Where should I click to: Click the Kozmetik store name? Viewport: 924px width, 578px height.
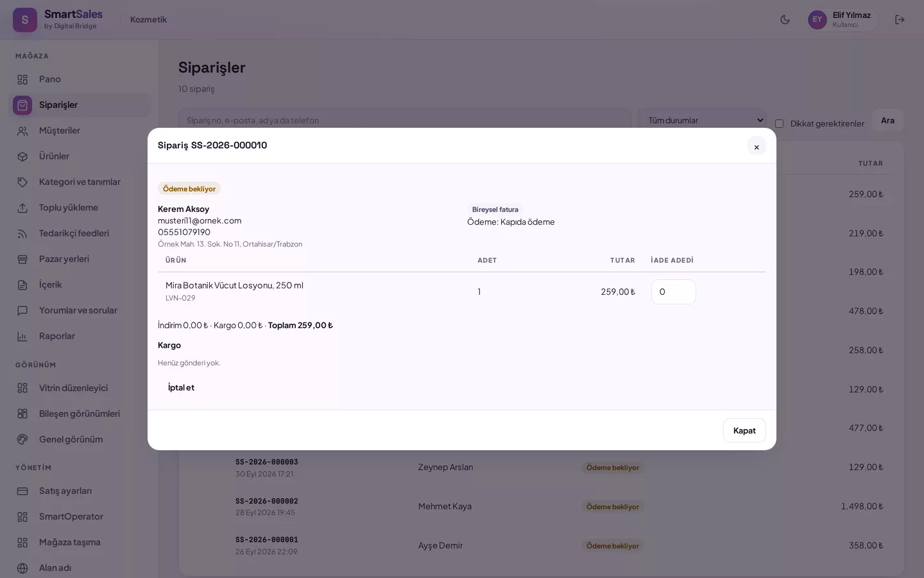click(148, 19)
